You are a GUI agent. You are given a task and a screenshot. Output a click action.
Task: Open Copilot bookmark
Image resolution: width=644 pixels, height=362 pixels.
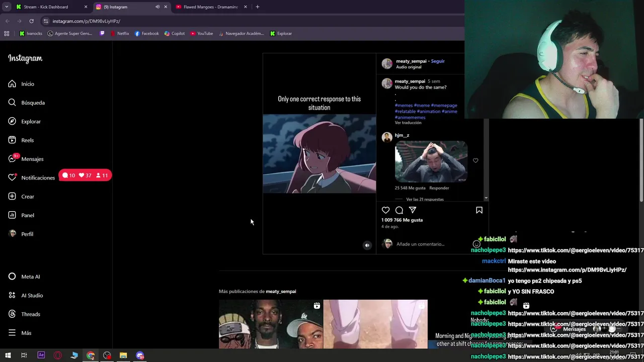tap(175, 34)
